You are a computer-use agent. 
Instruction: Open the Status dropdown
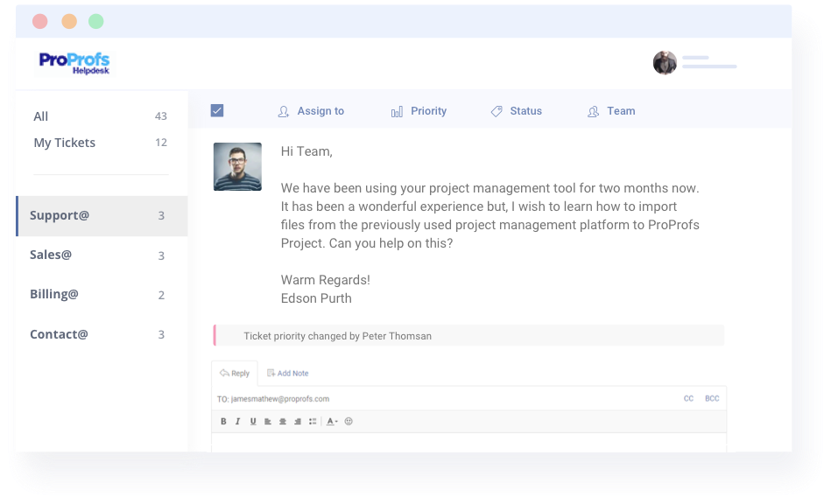517,111
